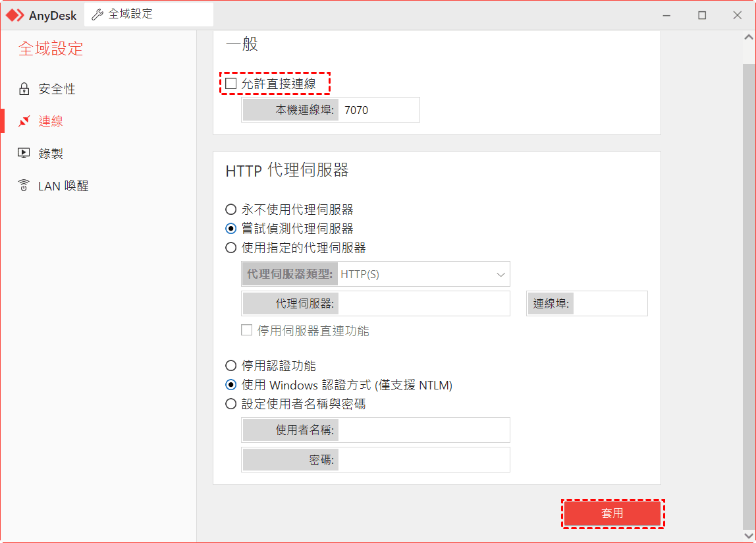Screen dimensions: 756x543
Task: Switch to the AnyDesk main tab
Action: tap(41, 15)
